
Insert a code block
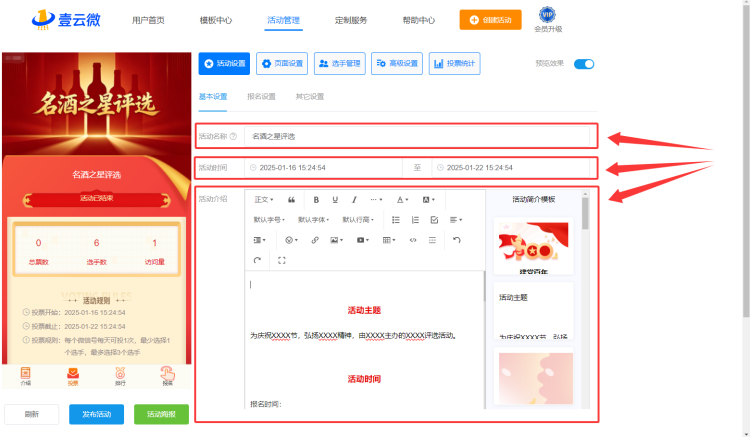(x=413, y=240)
